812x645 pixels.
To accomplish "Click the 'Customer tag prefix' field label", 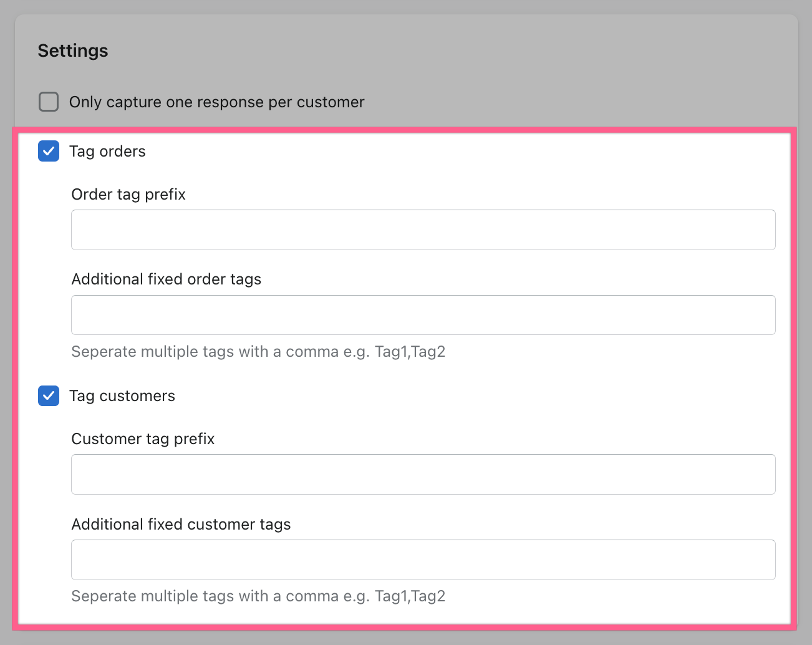I will point(143,439).
